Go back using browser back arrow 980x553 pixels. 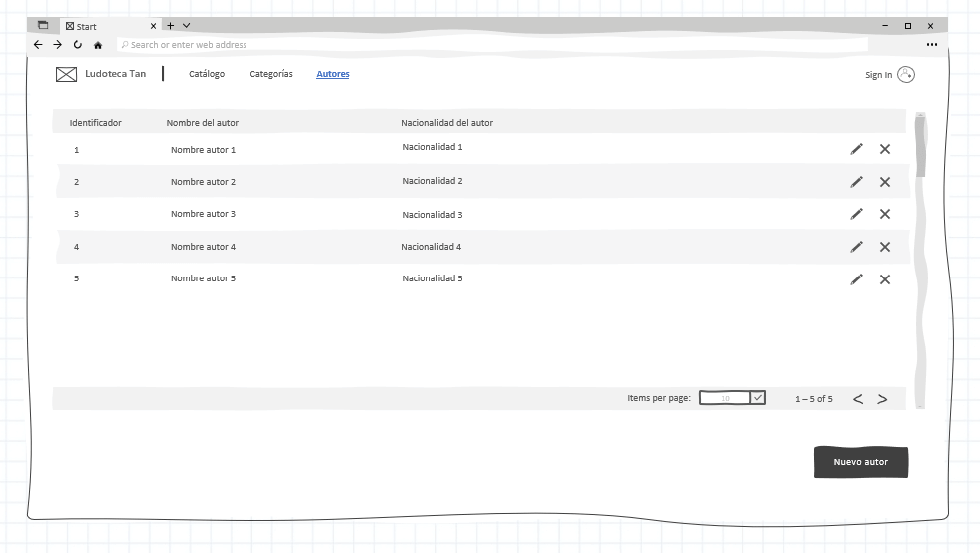point(38,45)
